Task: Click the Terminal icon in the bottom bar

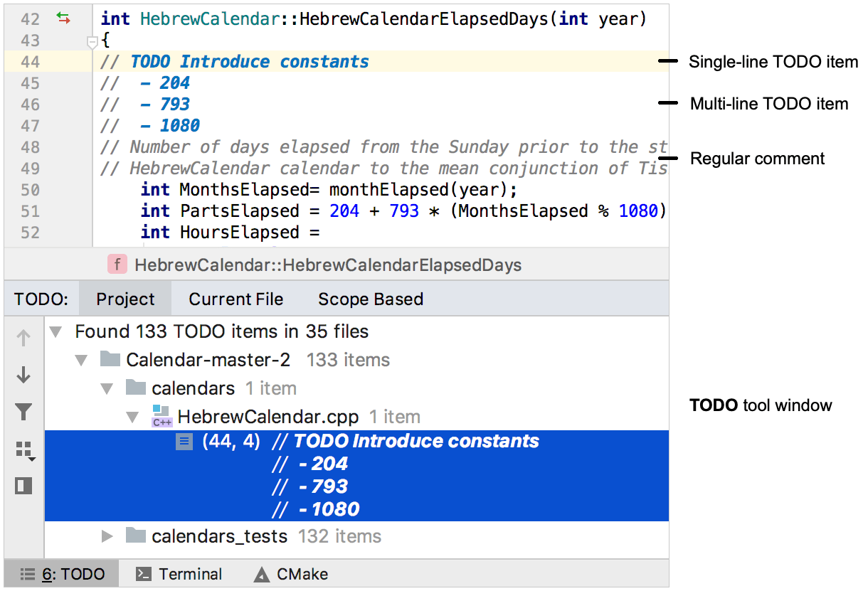Action: (x=144, y=573)
